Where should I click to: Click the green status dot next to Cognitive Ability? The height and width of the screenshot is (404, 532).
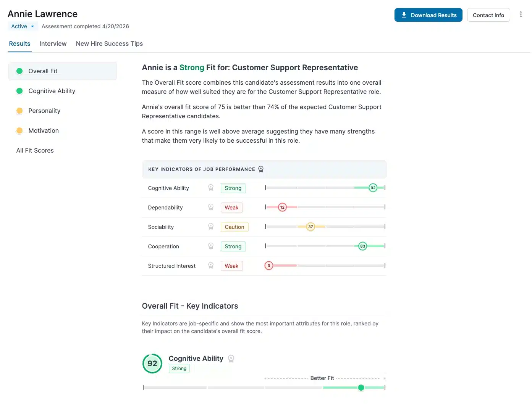19,91
